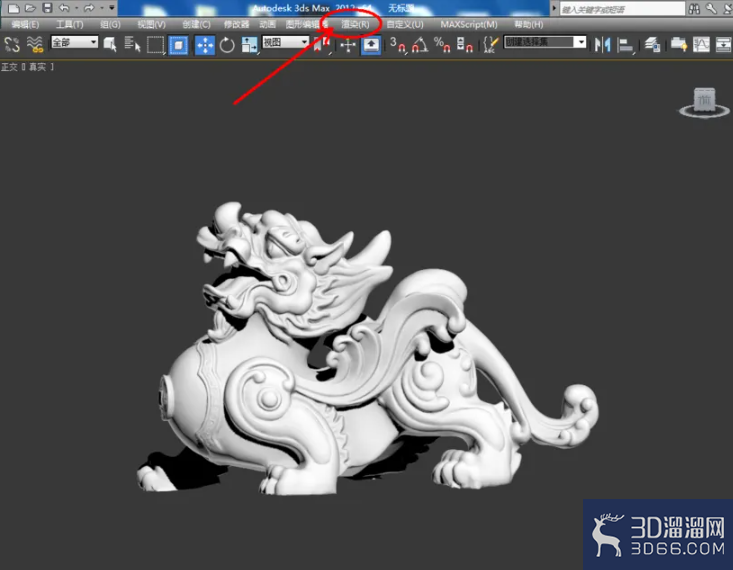Toggle Select and Manipulate crosshair icon
This screenshot has height=570, width=733.
click(x=348, y=45)
